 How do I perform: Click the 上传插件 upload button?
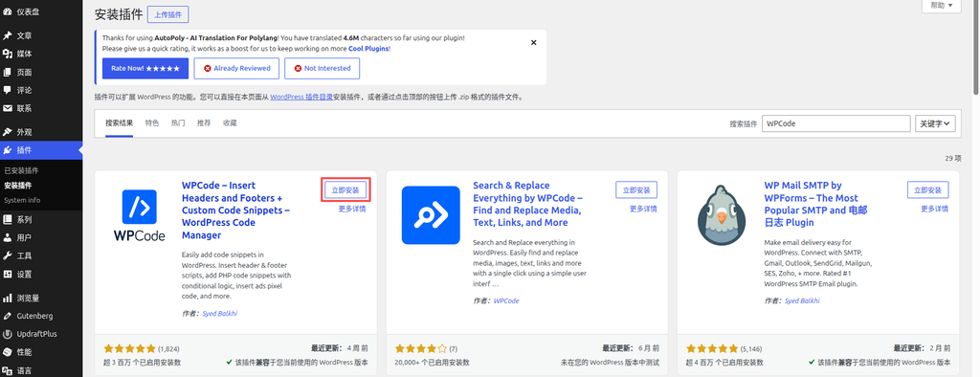click(x=168, y=14)
